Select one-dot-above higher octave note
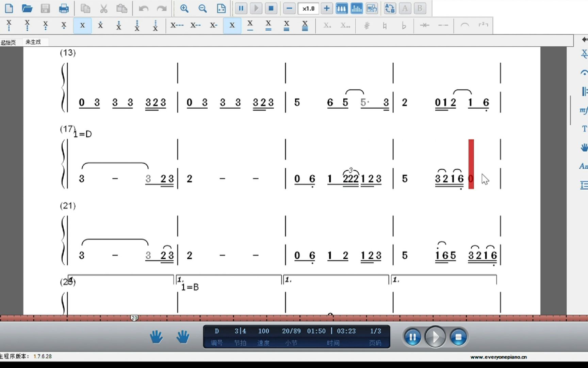Image resolution: width=588 pixels, height=368 pixels. coord(100,26)
